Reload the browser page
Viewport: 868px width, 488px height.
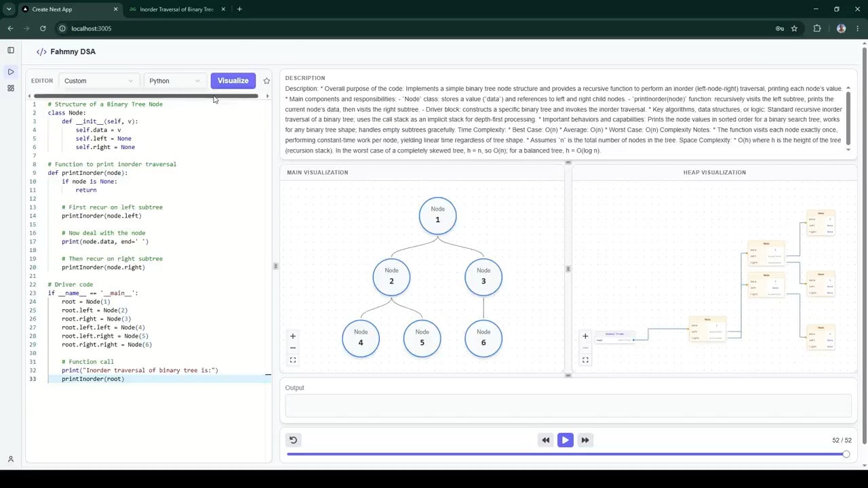[x=43, y=28]
